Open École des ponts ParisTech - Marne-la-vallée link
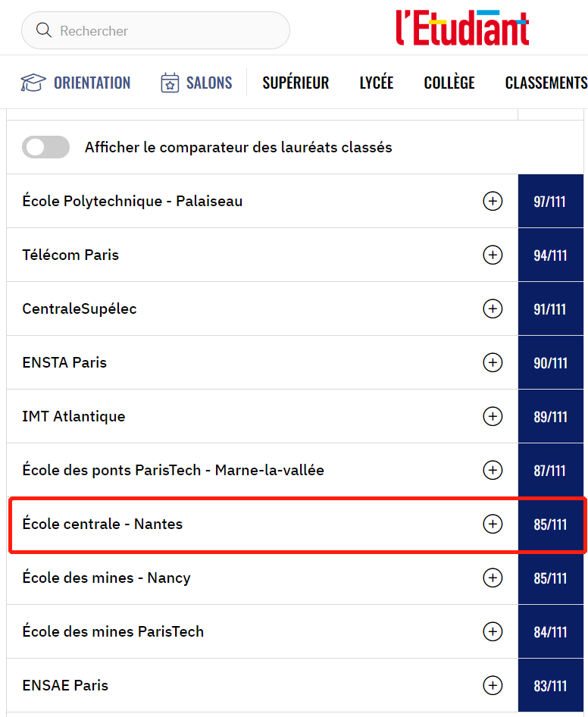 coord(173,470)
